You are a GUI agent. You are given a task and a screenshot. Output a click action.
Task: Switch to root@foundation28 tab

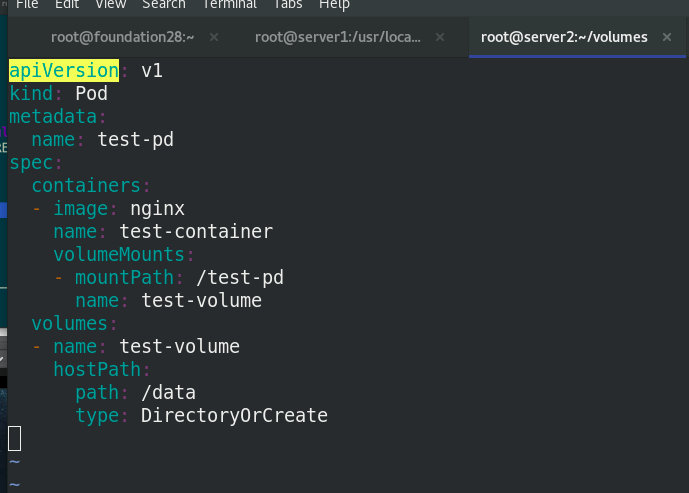tap(122, 37)
